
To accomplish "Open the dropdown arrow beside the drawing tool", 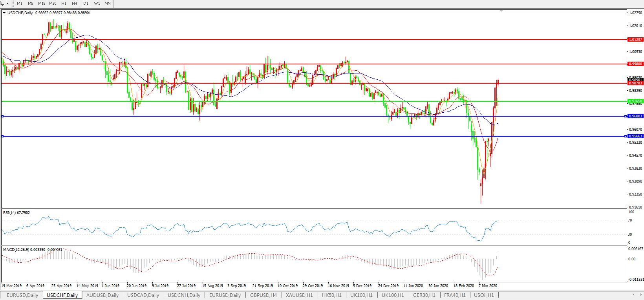I will coord(7,4).
